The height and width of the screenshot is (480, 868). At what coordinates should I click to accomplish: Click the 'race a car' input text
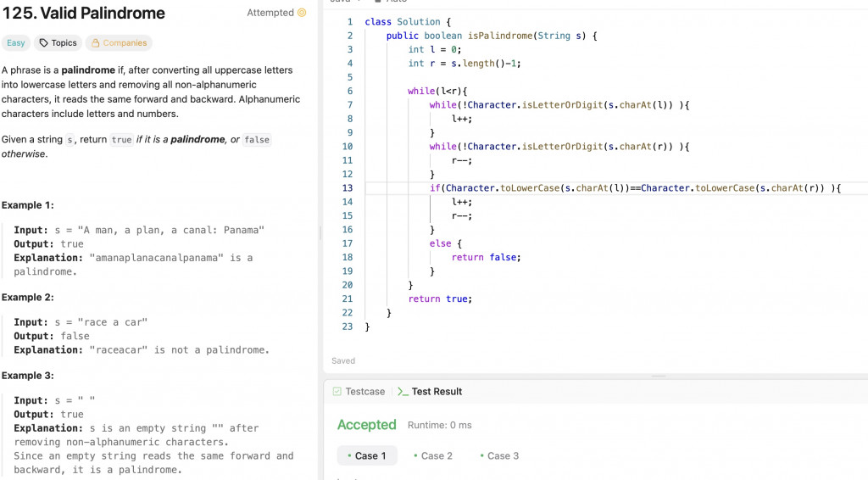tap(113, 322)
